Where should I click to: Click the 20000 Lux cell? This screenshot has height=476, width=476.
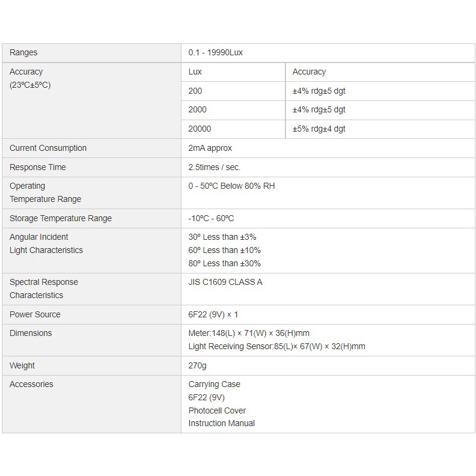click(200, 129)
